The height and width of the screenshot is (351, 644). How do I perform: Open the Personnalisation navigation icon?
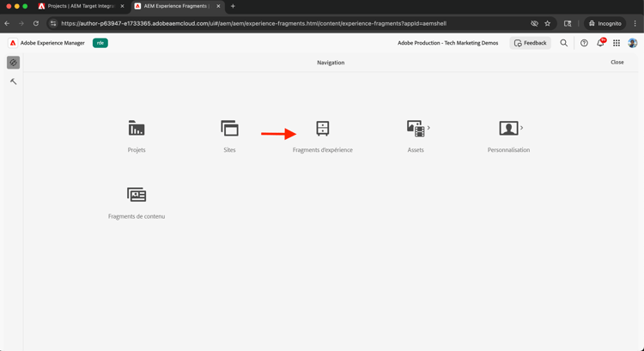coord(508,128)
